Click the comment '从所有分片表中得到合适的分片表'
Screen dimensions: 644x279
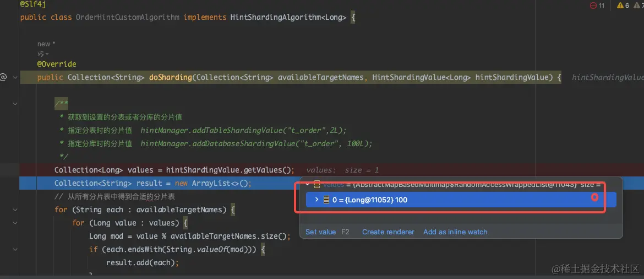tap(114, 197)
